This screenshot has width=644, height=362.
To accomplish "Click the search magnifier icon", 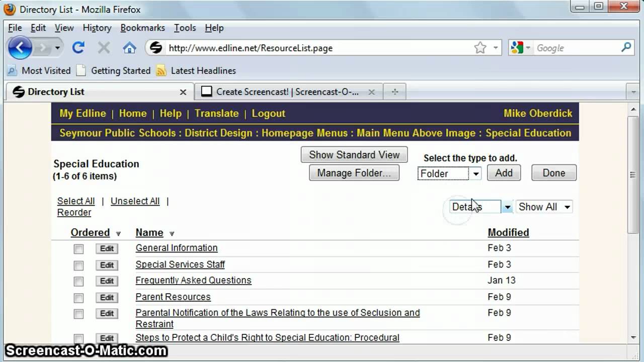I will click(626, 48).
